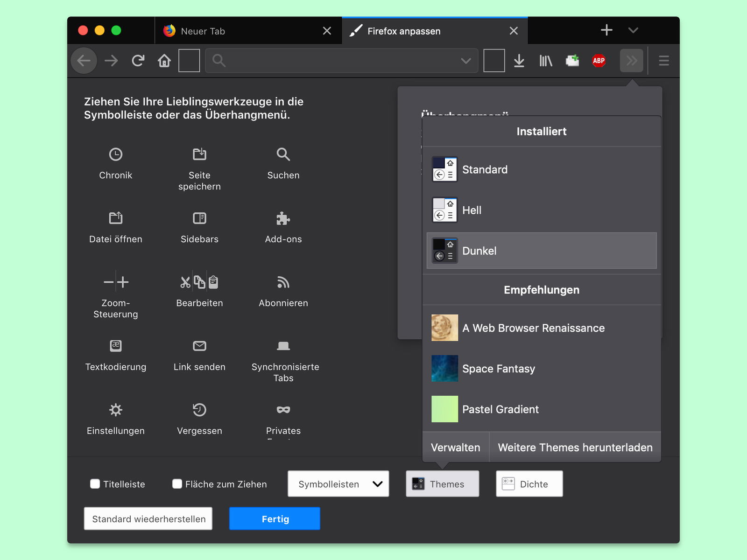This screenshot has width=747, height=560.
Task: Click the Suchen magnifier icon
Action: pyautogui.click(x=283, y=154)
